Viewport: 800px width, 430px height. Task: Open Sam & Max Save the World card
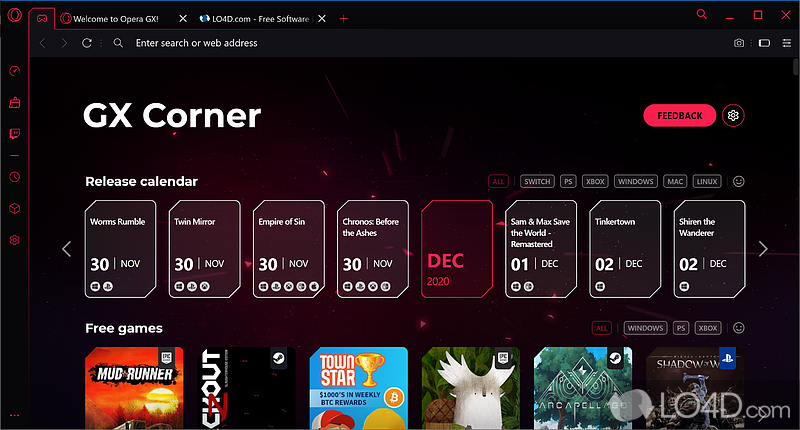click(x=541, y=249)
